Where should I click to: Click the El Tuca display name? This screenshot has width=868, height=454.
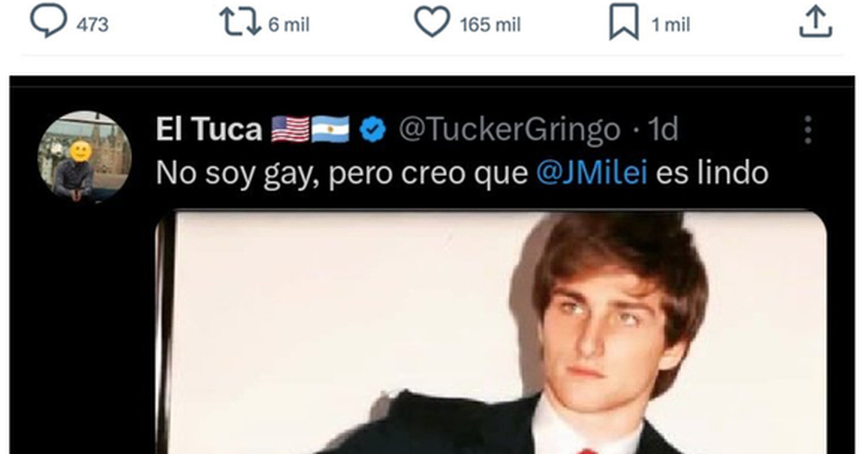point(209,129)
